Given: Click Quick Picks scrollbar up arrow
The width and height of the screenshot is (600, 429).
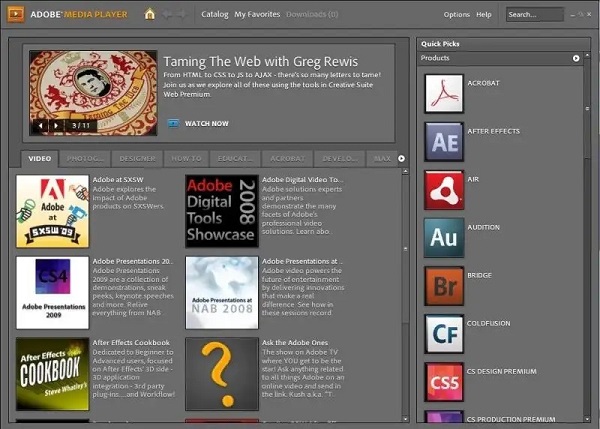Looking at the screenshot, I should (x=587, y=56).
